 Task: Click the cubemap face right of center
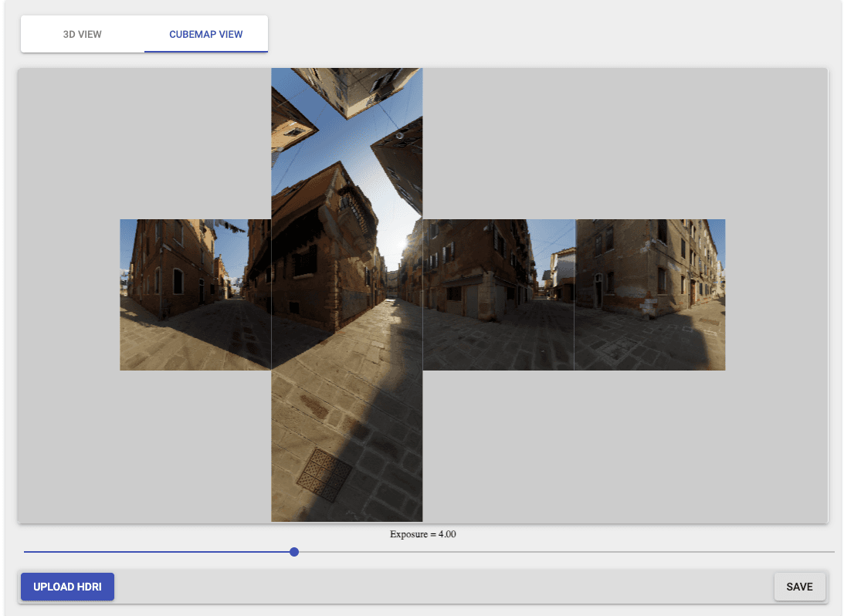(x=498, y=293)
